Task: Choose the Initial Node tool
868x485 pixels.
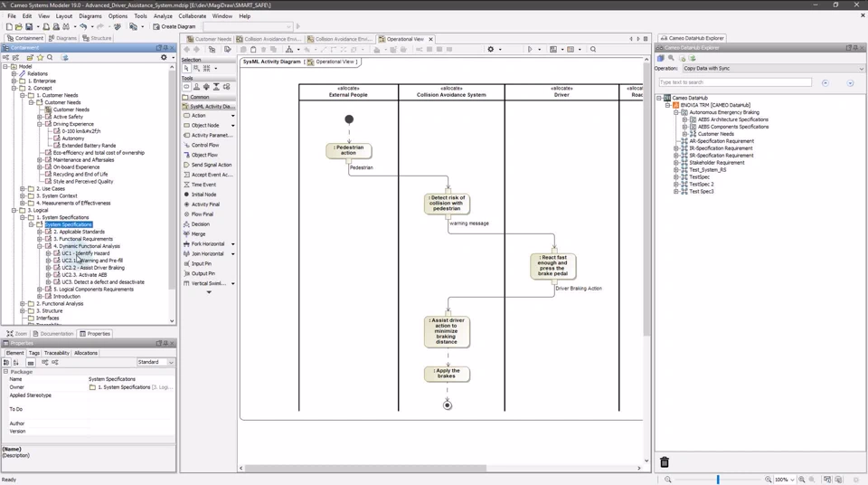Action: (203, 195)
